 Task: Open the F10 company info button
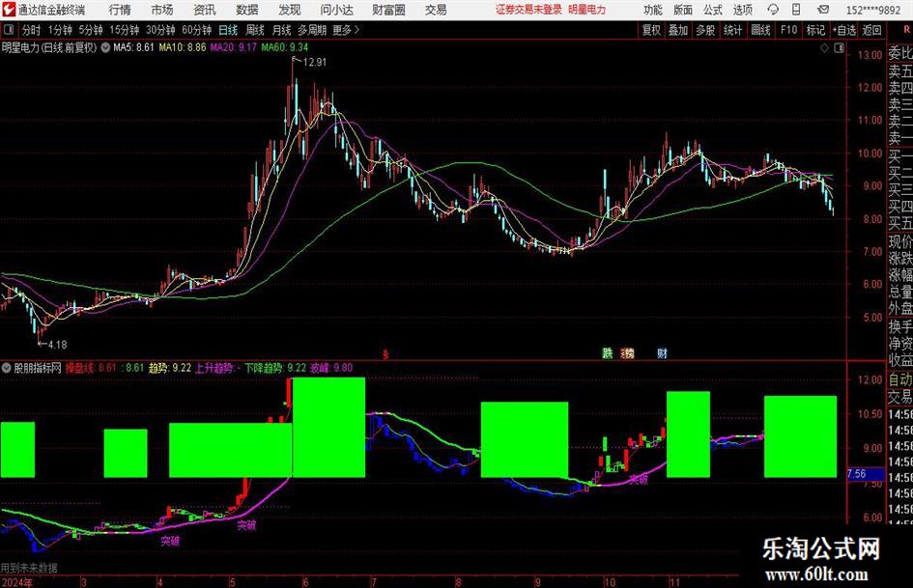(789, 30)
